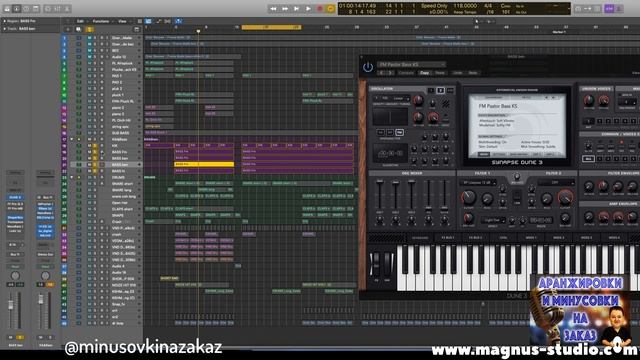640x360 pixels.
Task: Toggle the yellow Solo button on left channel strip
Action: pos(20,338)
